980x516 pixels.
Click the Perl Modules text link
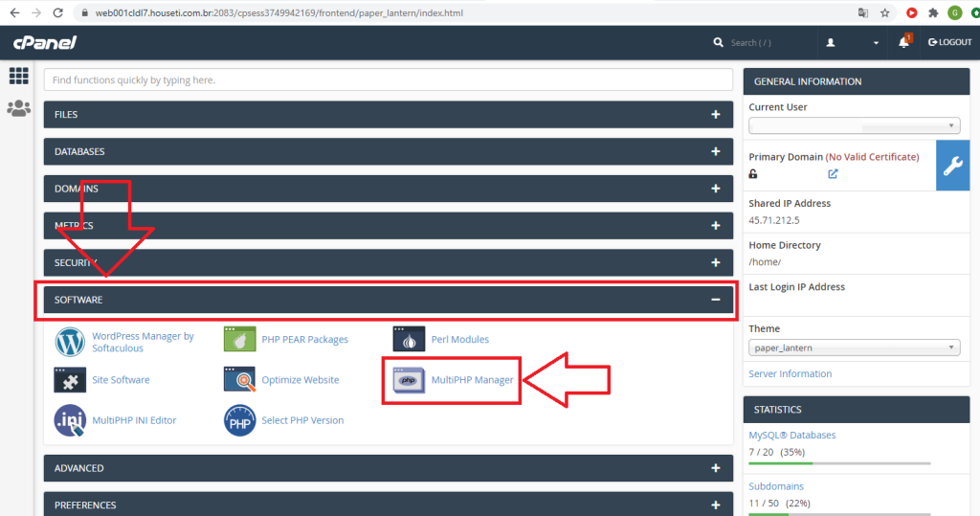coord(460,339)
